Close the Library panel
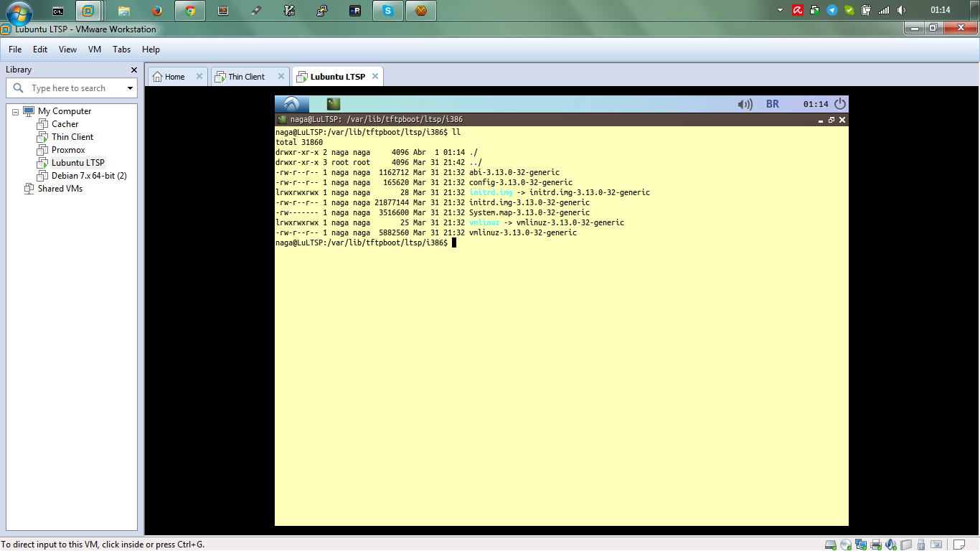The image size is (980, 551). 133,70
